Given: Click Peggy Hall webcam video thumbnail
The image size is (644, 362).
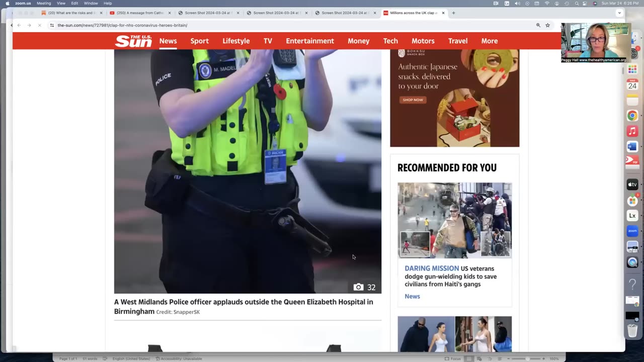Looking at the screenshot, I should coord(596,43).
